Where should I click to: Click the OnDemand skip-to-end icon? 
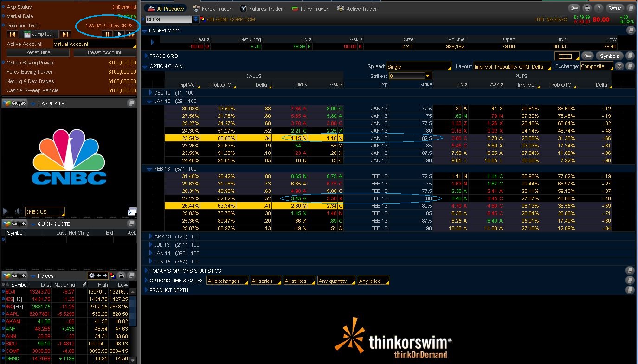point(65,34)
